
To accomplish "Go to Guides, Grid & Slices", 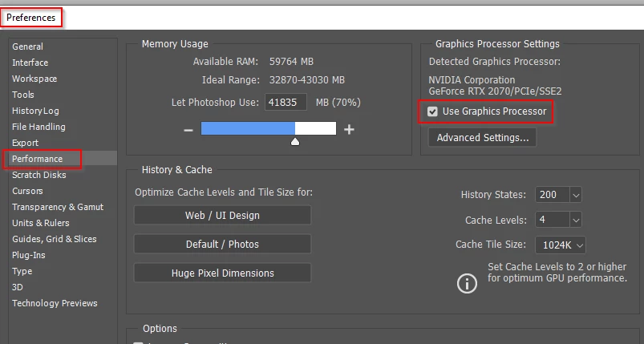I will [55, 239].
